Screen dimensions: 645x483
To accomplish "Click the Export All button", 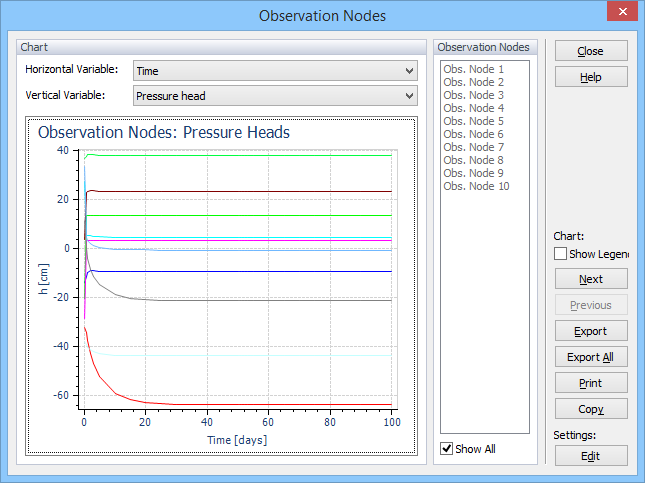I will [x=591, y=357].
